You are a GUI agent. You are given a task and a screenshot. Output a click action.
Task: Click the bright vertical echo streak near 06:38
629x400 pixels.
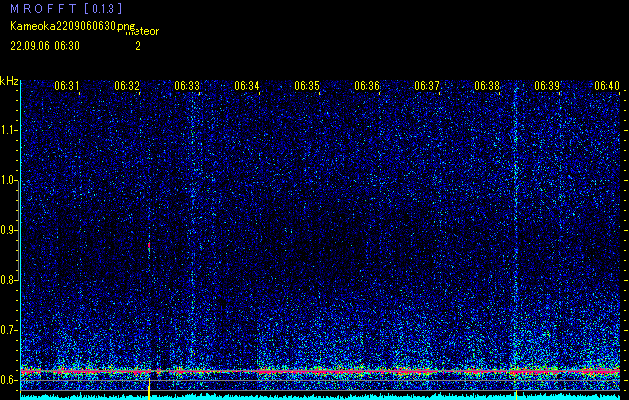[516, 225]
